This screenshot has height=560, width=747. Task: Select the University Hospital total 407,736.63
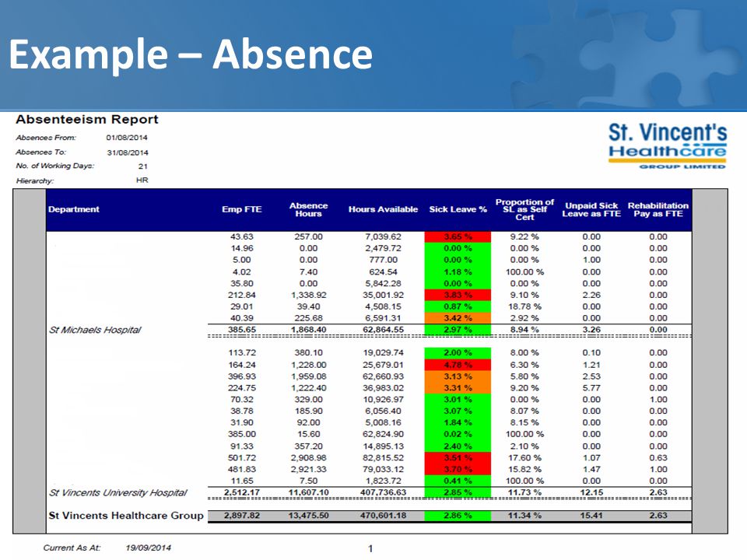(x=383, y=492)
